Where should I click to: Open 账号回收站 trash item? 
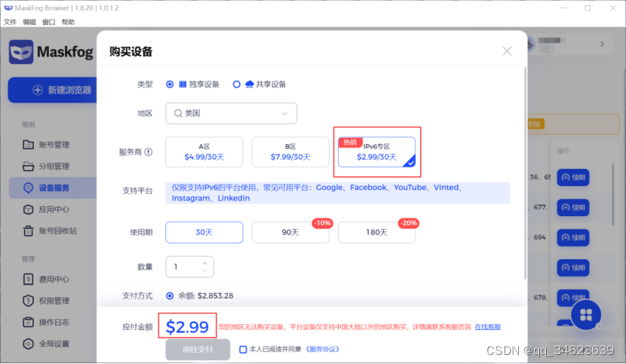click(x=53, y=231)
